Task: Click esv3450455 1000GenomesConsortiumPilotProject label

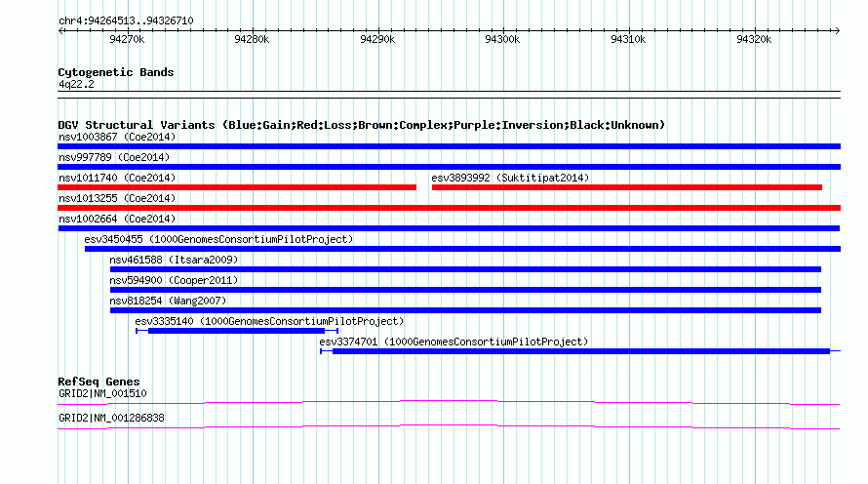Action: pyautogui.click(x=218, y=239)
